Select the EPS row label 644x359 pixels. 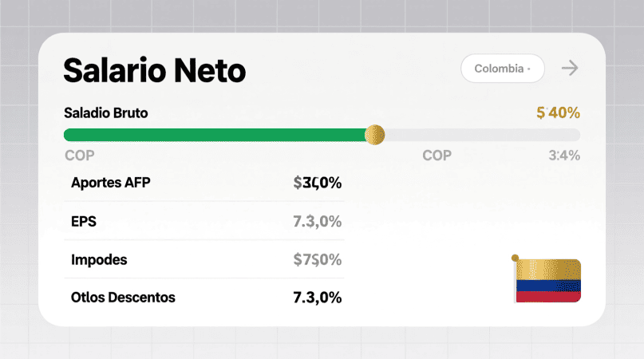click(84, 221)
